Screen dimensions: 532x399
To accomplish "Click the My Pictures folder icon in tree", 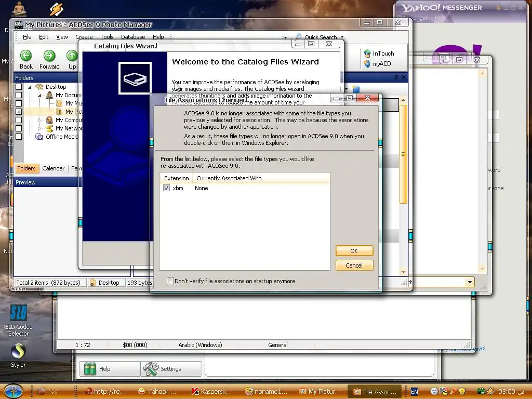I will point(59,112).
